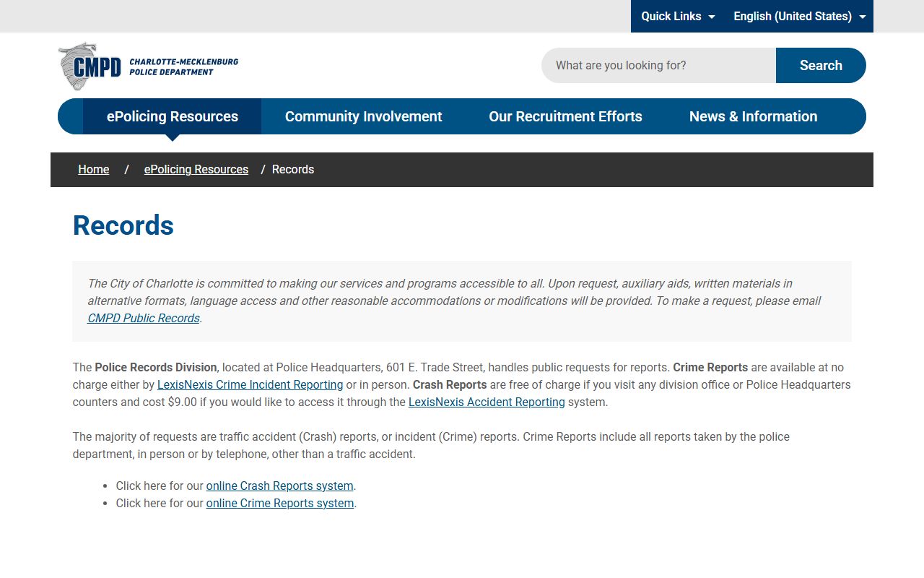This screenshot has height=578, width=924.
Task: Open the News & Information menu
Action: [753, 116]
